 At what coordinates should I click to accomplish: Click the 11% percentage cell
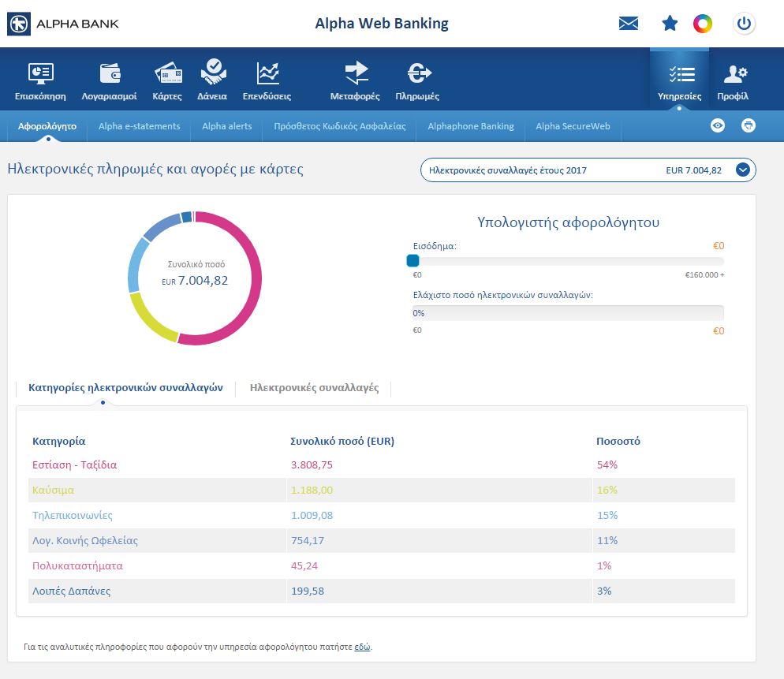coord(607,540)
